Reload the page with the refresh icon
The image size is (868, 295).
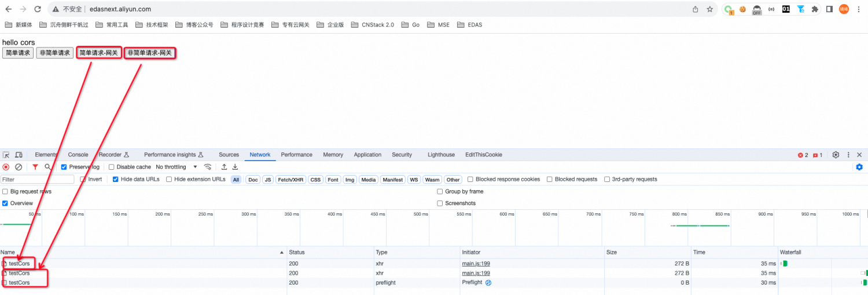tap(38, 9)
